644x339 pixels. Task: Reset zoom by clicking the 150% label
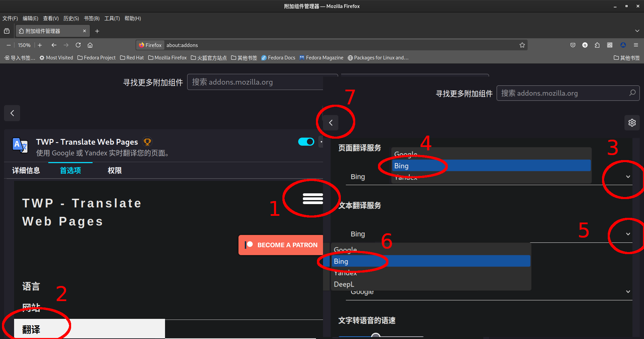(x=24, y=45)
